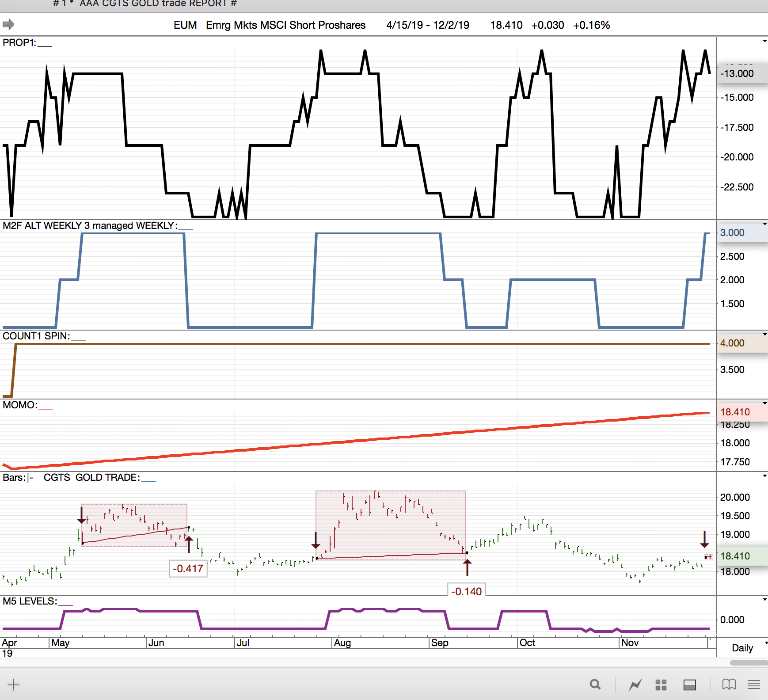Click the -0.140 trade result label

point(467,591)
